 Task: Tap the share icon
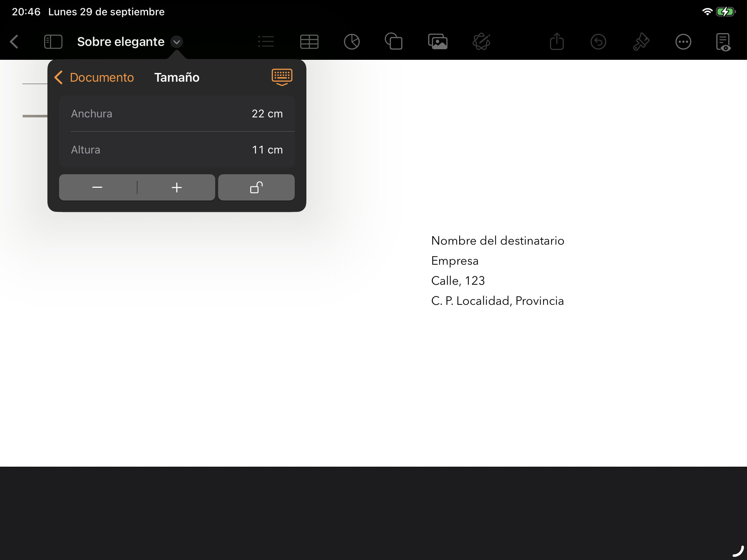tap(557, 42)
